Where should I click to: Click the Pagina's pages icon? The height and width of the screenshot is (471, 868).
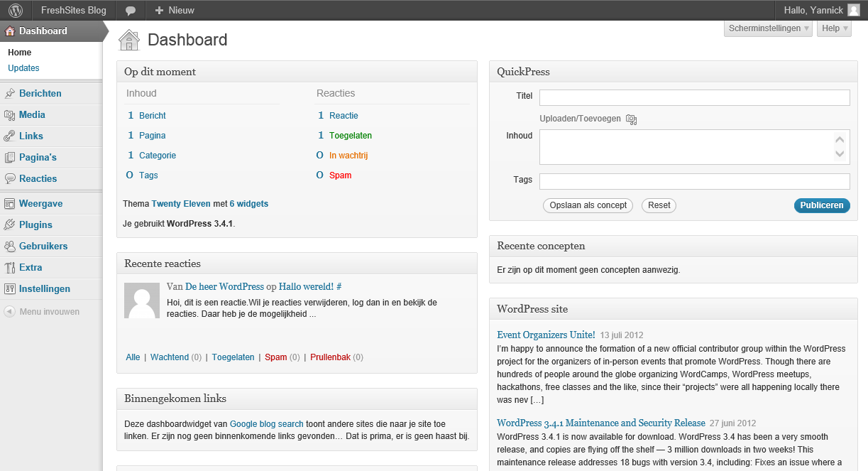[x=10, y=158]
